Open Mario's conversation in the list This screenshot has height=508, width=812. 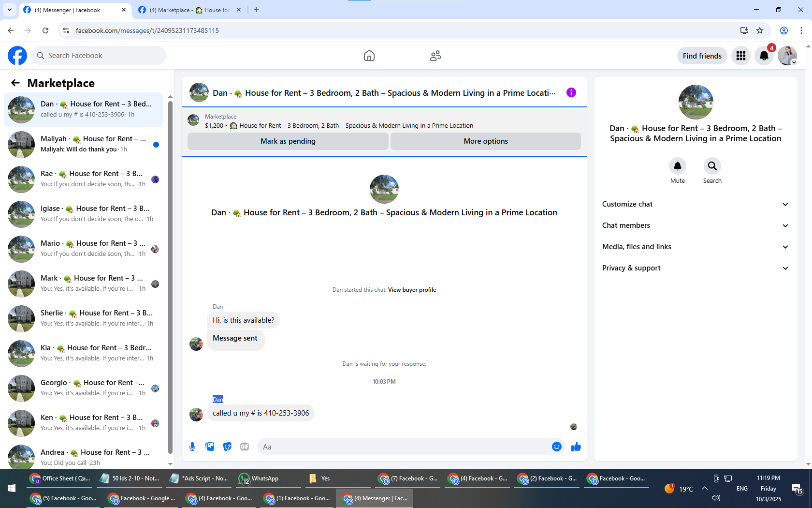tap(84, 249)
